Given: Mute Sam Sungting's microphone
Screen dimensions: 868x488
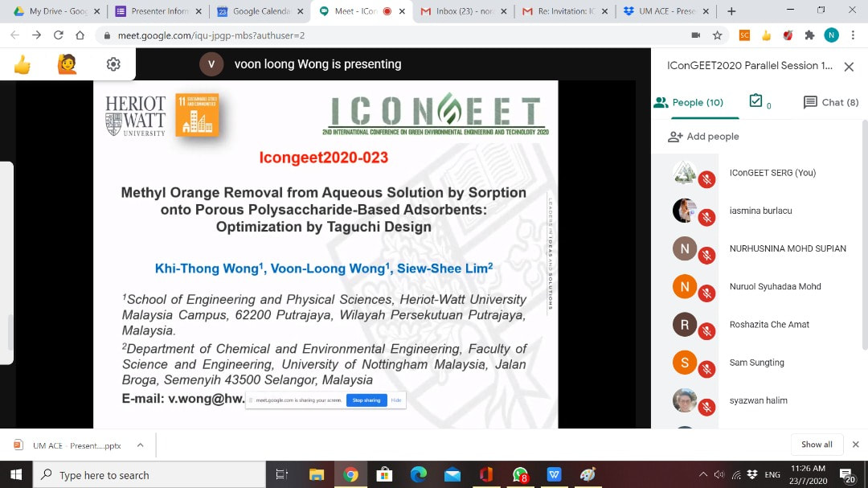Looking at the screenshot, I should (707, 369).
